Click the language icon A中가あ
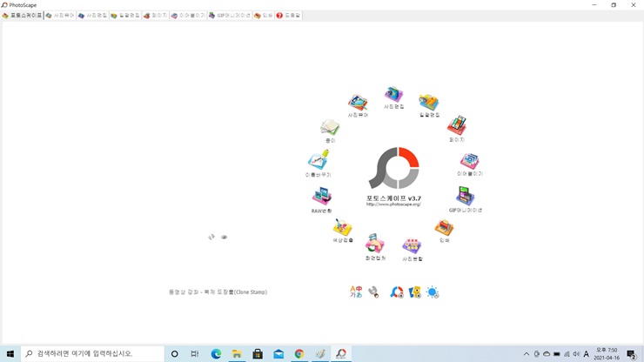The height and width of the screenshot is (362, 644). 356,292
